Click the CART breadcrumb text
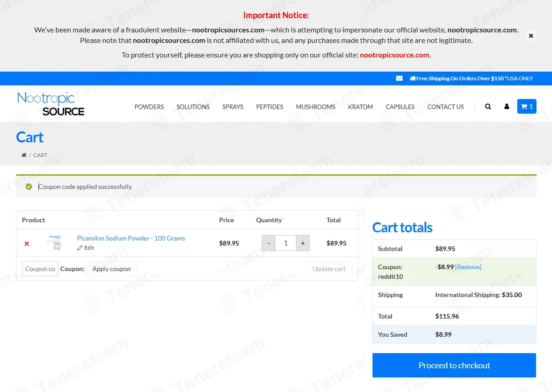This screenshot has height=392, width=552. [40, 155]
